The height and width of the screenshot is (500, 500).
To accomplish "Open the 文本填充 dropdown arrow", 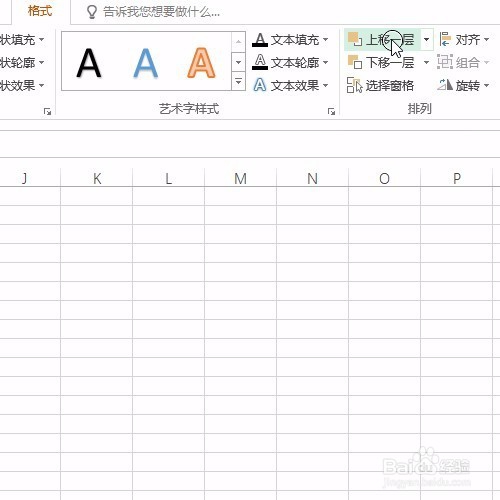I will pyautogui.click(x=325, y=40).
